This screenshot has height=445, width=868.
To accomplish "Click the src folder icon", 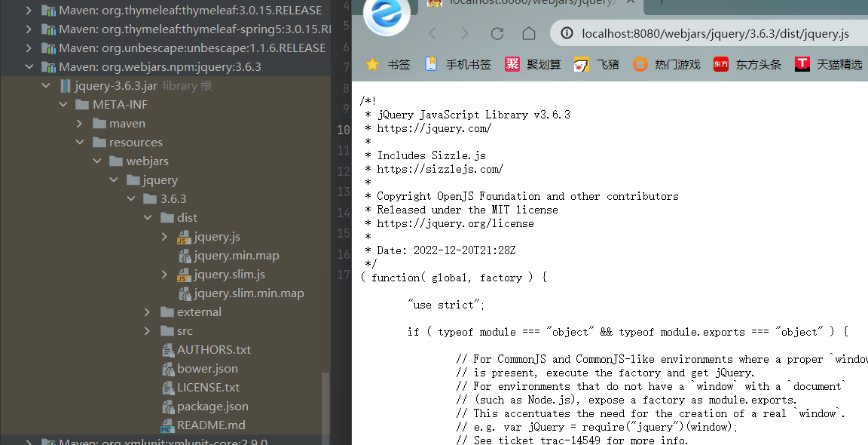I will pyautogui.click(x=167, y=331).
